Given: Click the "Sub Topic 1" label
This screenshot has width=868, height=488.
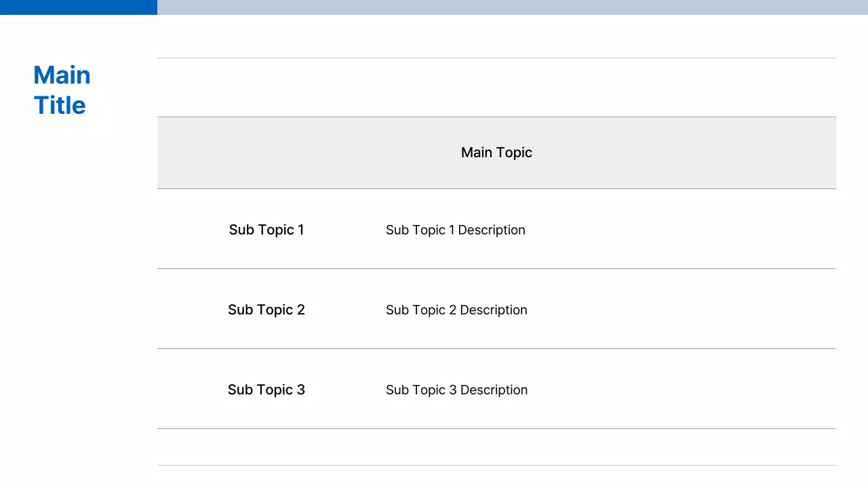Looking at the screenshot, I should click(x=267, y=230).
